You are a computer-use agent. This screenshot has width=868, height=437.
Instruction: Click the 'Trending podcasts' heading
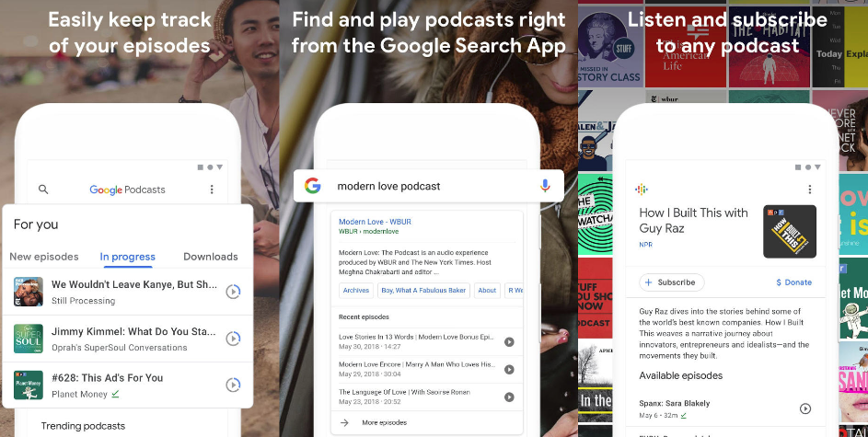coord(83,426)
